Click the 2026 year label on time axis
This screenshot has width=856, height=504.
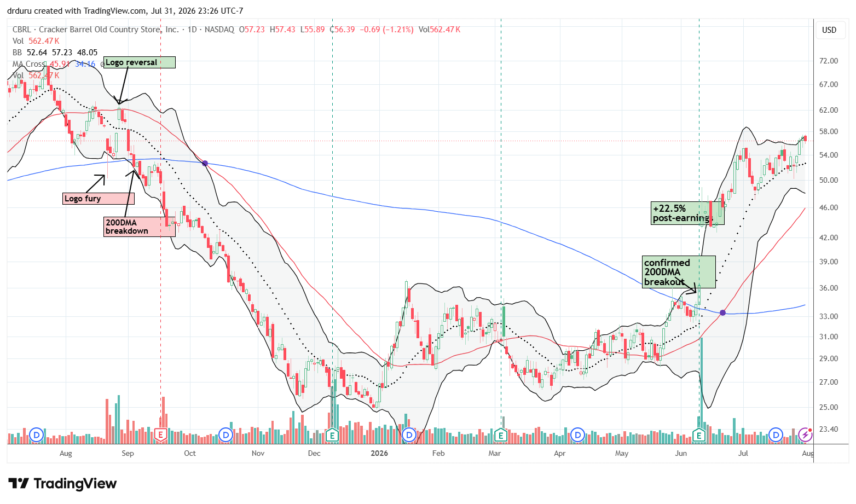tap(379, 453)
